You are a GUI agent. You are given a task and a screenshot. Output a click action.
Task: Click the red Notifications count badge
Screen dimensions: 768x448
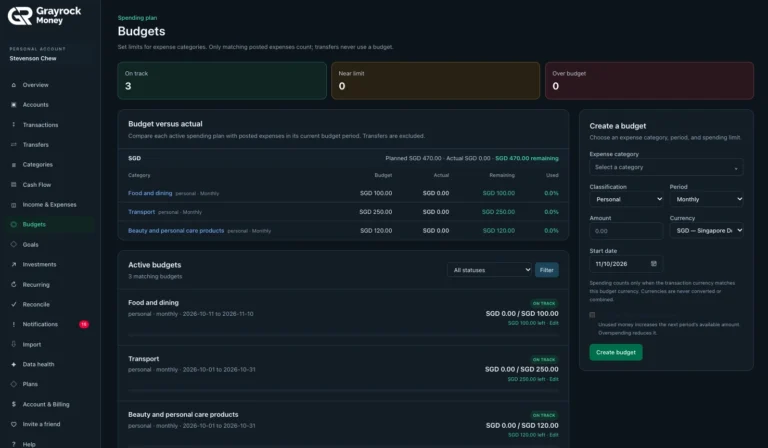click(84, 324)
